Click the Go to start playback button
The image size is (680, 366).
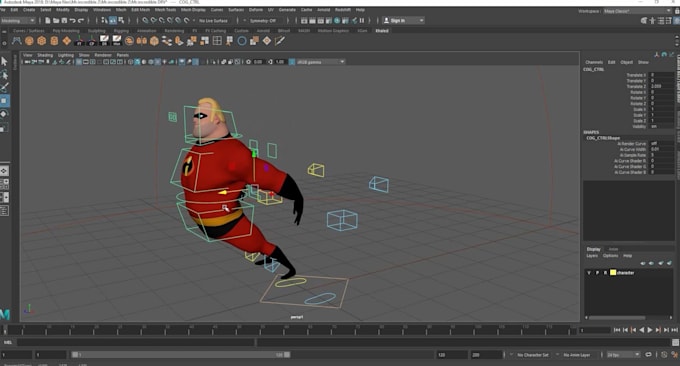[617, 330]
